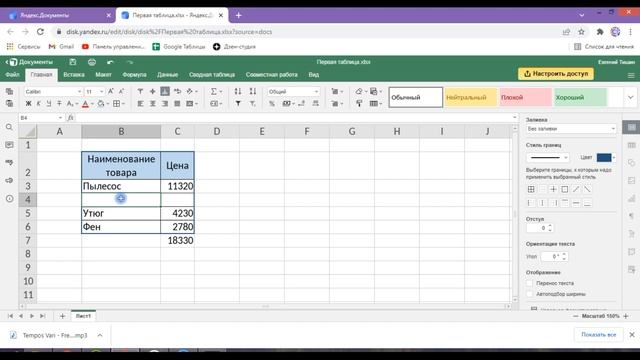Screen dimensions: 640x360
Task: Click the undo arrow in header
Action: pos(110,62)
